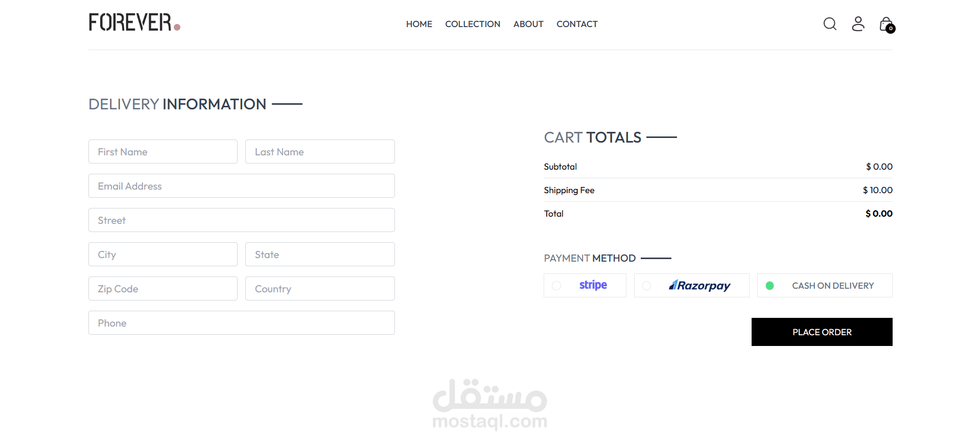Open the CONTACT menu item
980x440 pixels.
tap(577, 24)
